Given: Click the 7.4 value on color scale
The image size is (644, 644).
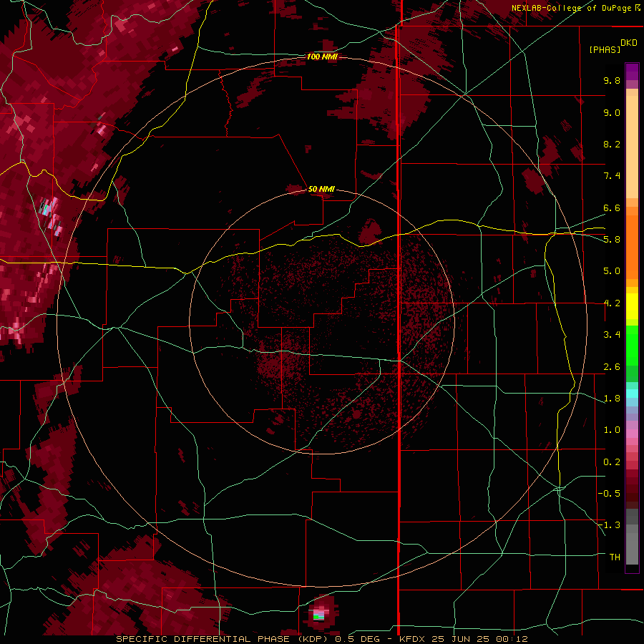Looking at the screenshot, I should click(x=612, y=176).
